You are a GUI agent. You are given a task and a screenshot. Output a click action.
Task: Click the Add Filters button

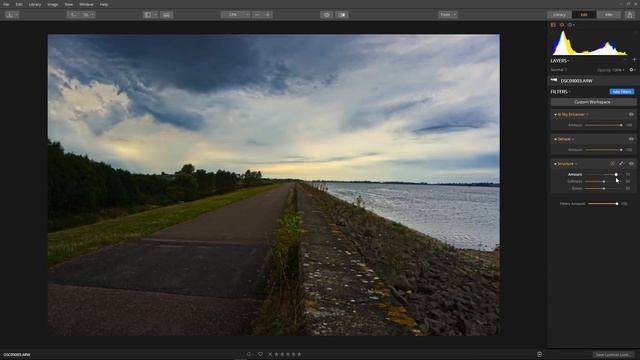tap(622, 92)
